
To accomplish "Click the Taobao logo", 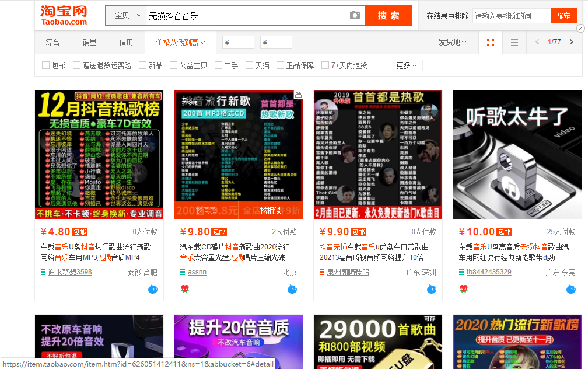I will click(x=64, y=15).
